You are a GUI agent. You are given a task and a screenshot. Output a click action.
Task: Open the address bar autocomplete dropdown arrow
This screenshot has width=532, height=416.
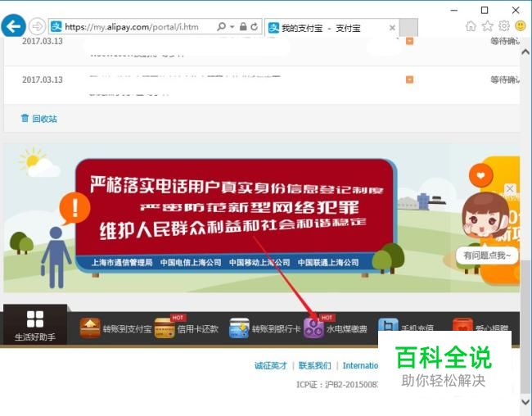pyautogui.click(x=232, y=26)
